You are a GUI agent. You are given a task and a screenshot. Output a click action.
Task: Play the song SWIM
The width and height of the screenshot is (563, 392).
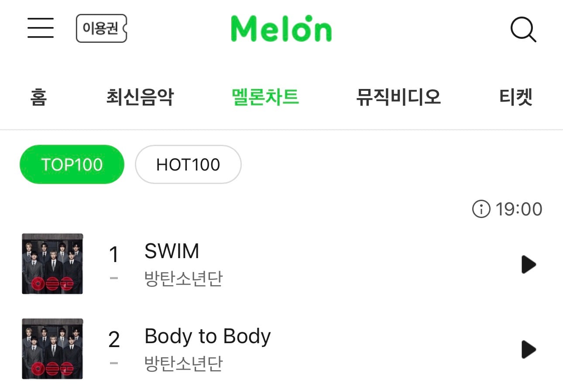point(528,265)
